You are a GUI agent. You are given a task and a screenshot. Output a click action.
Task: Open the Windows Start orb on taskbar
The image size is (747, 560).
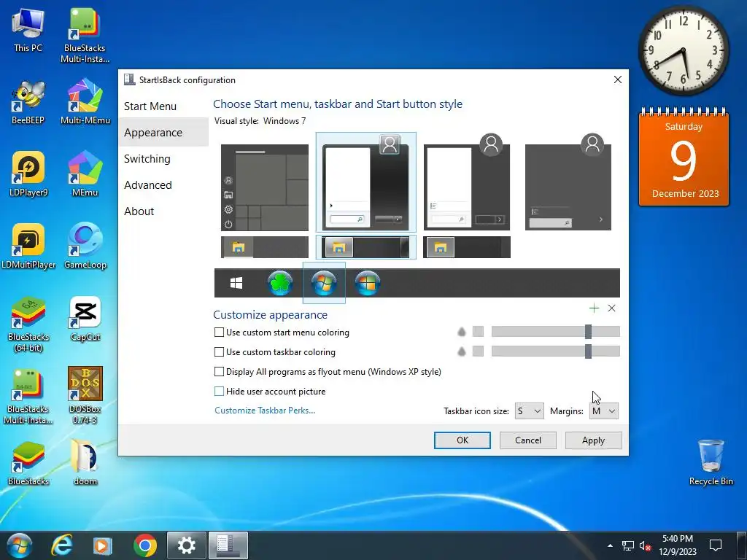point(19,545)
